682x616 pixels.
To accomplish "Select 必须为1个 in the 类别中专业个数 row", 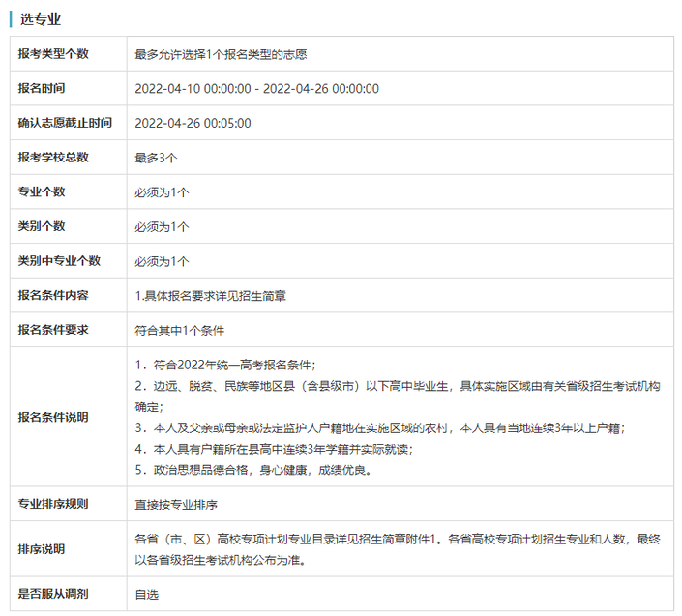I will [162, 261].
